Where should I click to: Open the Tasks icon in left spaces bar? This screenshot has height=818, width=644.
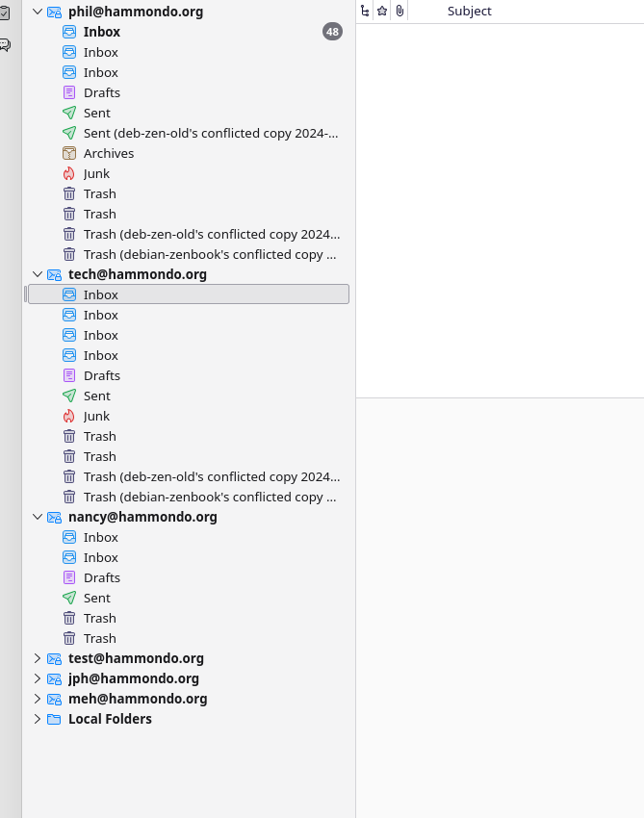pos(5,13)
